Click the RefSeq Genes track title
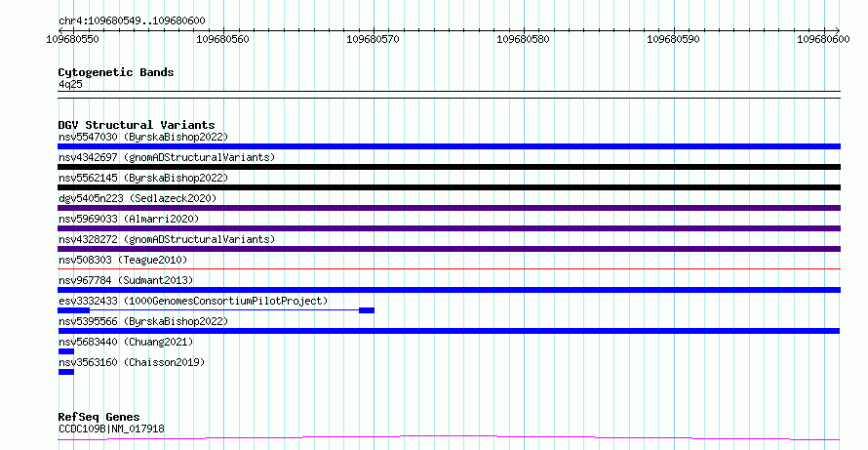 click(99, 417)
